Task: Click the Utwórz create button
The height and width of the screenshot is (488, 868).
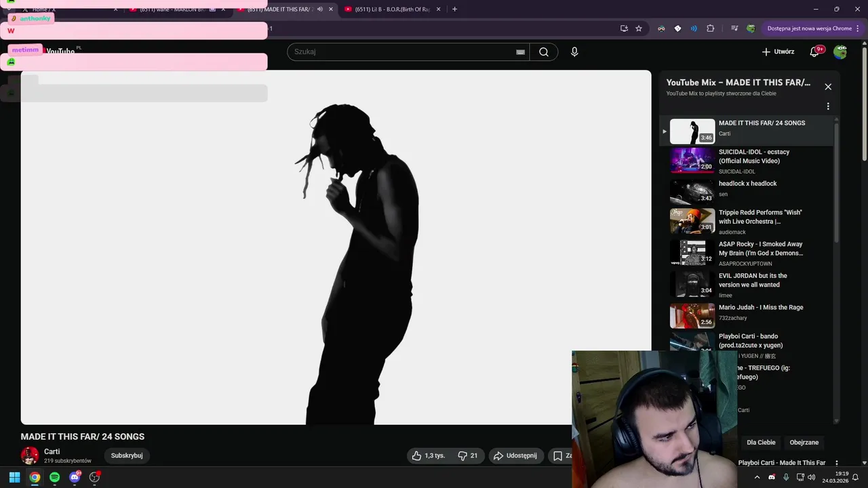Action: point(778,52)
